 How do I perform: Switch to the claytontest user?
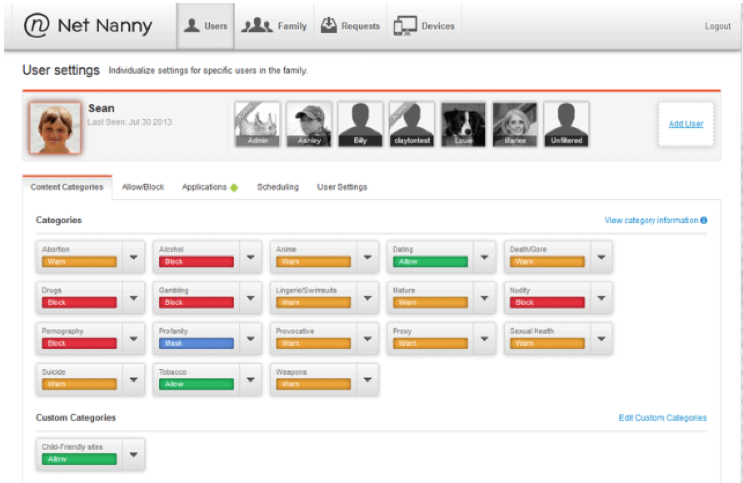coord(412,124)
